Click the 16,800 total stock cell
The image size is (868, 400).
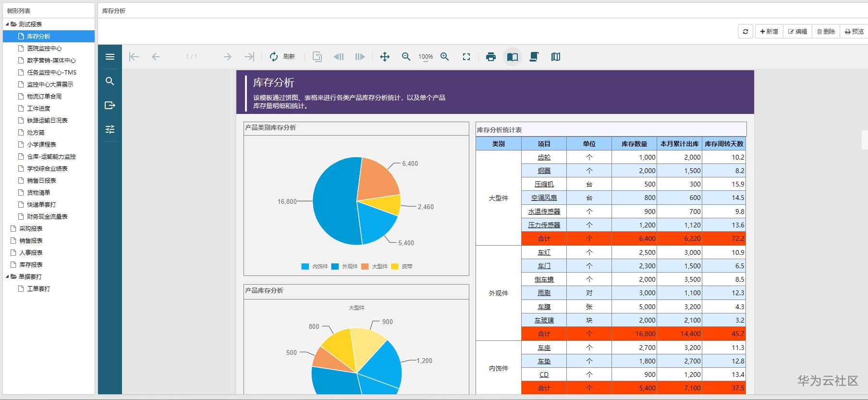634,334
